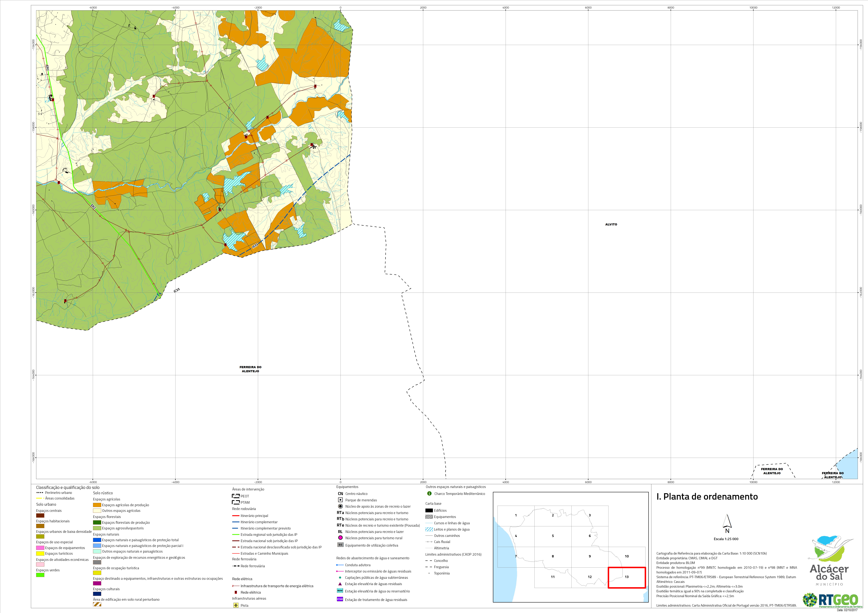868x613 pixels.
Task: Select the Espaços florestais de produção swatch
Action: [97, 523]
